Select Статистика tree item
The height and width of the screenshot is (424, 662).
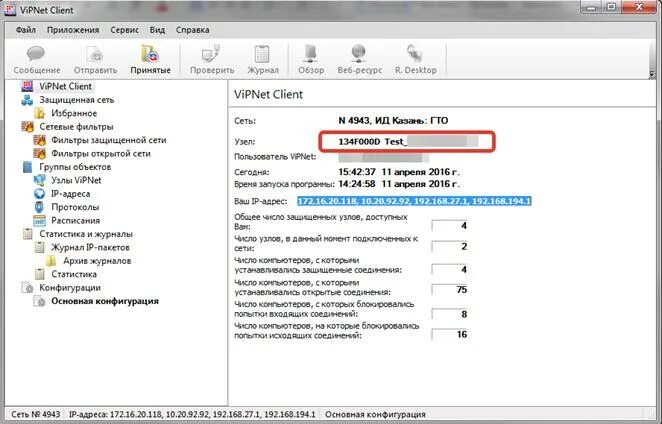click(74, 274)
